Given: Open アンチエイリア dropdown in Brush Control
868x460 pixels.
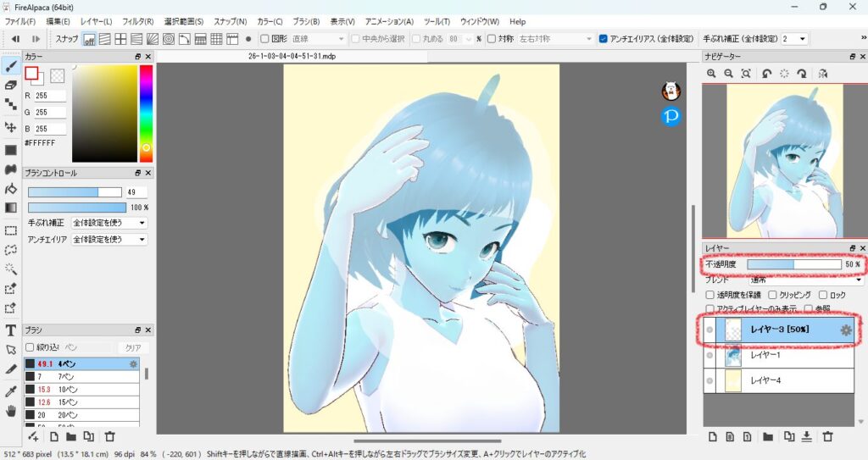Looking at the screenshot, I should pos(109,239).
